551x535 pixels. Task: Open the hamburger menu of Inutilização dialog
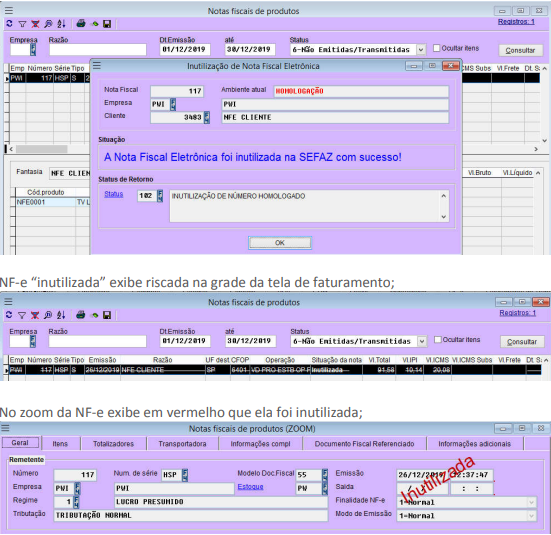point(97,66)
